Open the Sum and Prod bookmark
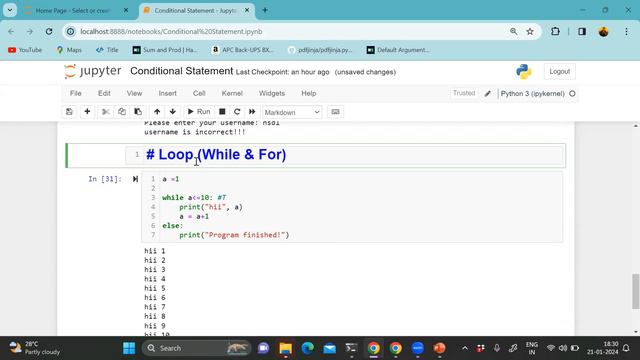The height and width of the screenshot is (360, 640). [x=165, y=50]
